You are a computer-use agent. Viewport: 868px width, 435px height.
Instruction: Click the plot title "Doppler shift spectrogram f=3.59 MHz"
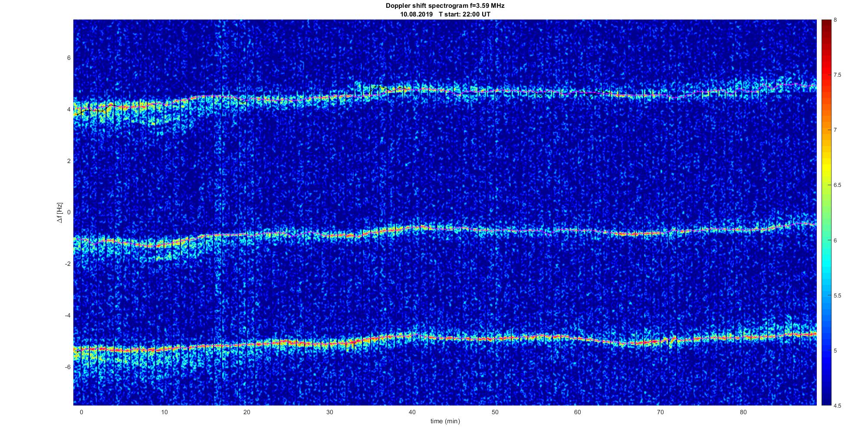click(445, 6)
